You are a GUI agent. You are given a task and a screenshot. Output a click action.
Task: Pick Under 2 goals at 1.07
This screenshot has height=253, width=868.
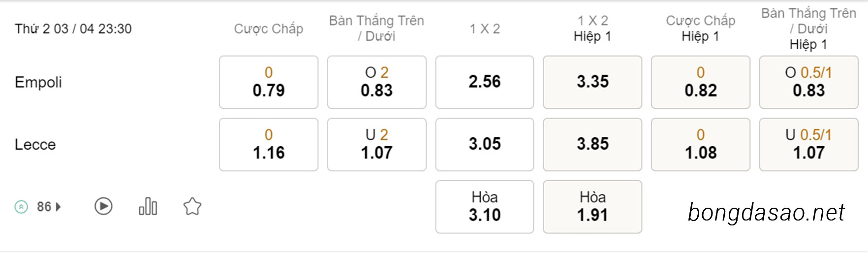pos(377,144)
